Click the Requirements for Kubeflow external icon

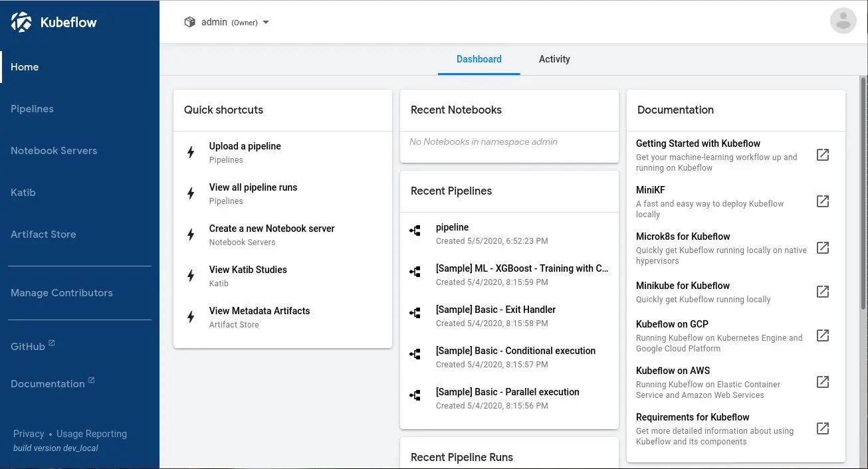tap(822, 428)
